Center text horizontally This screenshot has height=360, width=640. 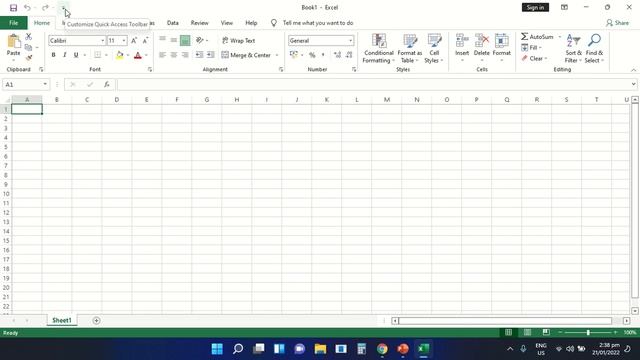(x=174, y=55)
